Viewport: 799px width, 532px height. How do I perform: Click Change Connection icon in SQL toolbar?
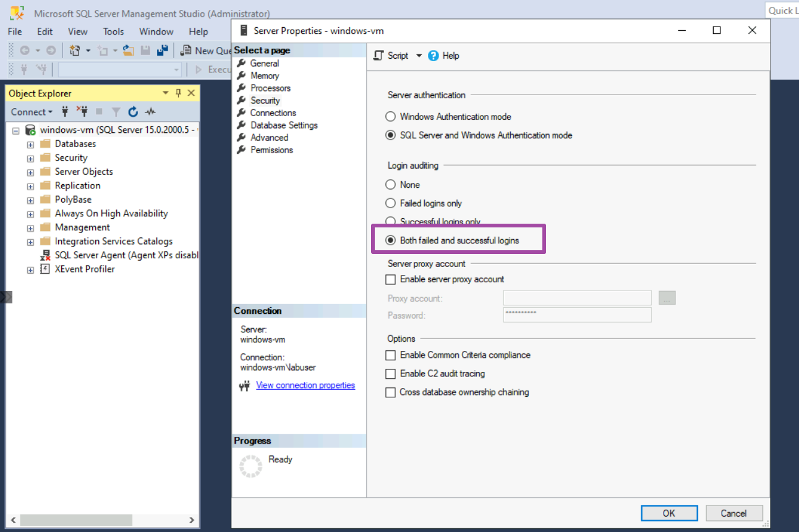pos(41,69)
